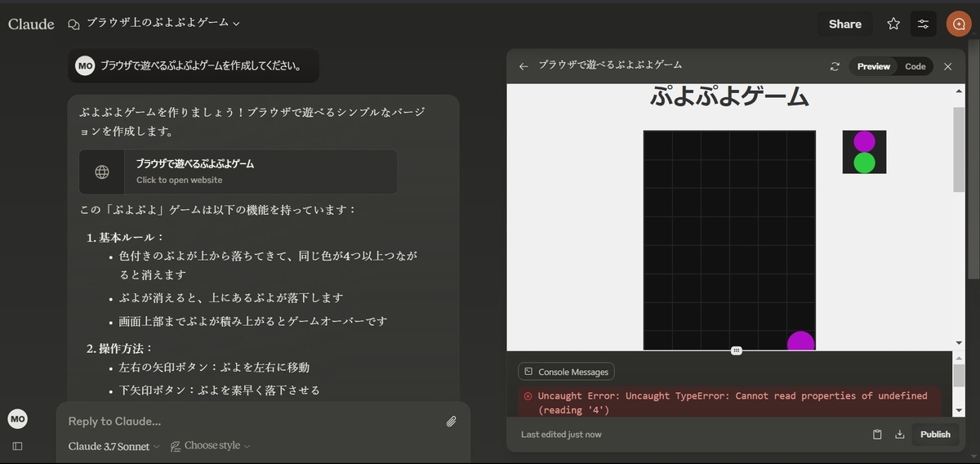The image size is (980, 464).
Task: Open the MO user avatar menu
Action: [18, 419]
